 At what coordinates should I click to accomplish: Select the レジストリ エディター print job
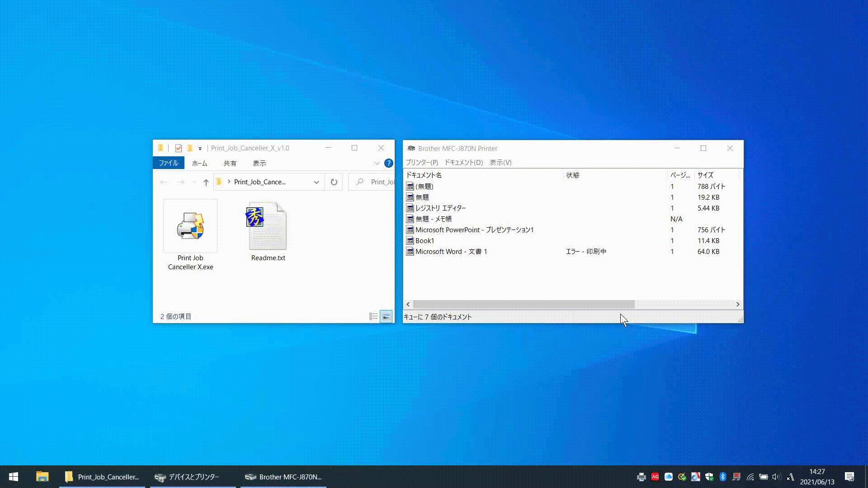click(x=573, y=208)
